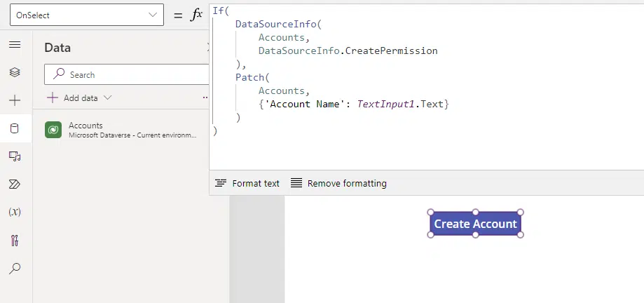Open the Advanced tools icon in sidebar
644x303 pixels.
pos(15,240)
